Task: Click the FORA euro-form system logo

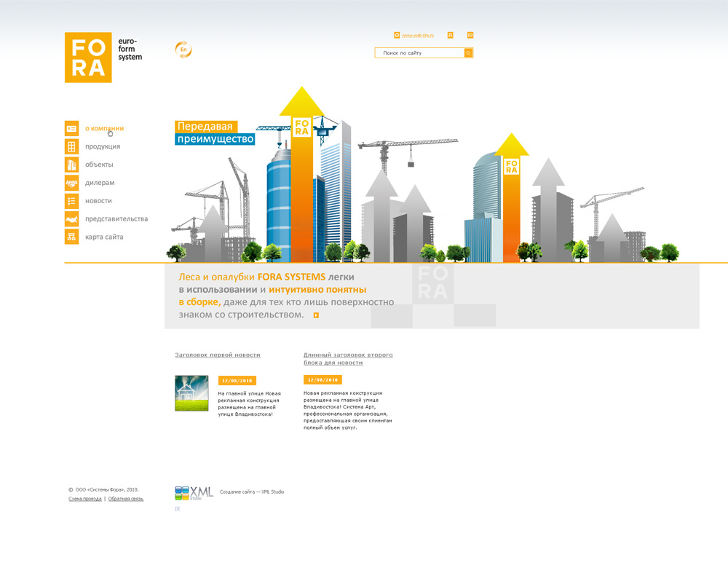Action: click(x=88, y=58)
